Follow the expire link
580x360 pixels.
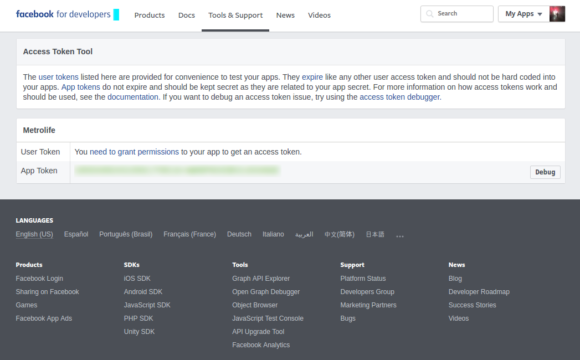tap(312, 77)
